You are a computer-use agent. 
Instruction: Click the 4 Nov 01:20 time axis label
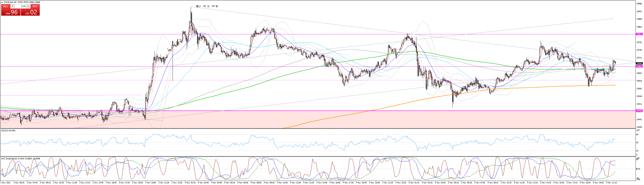[x=190, y=183]
